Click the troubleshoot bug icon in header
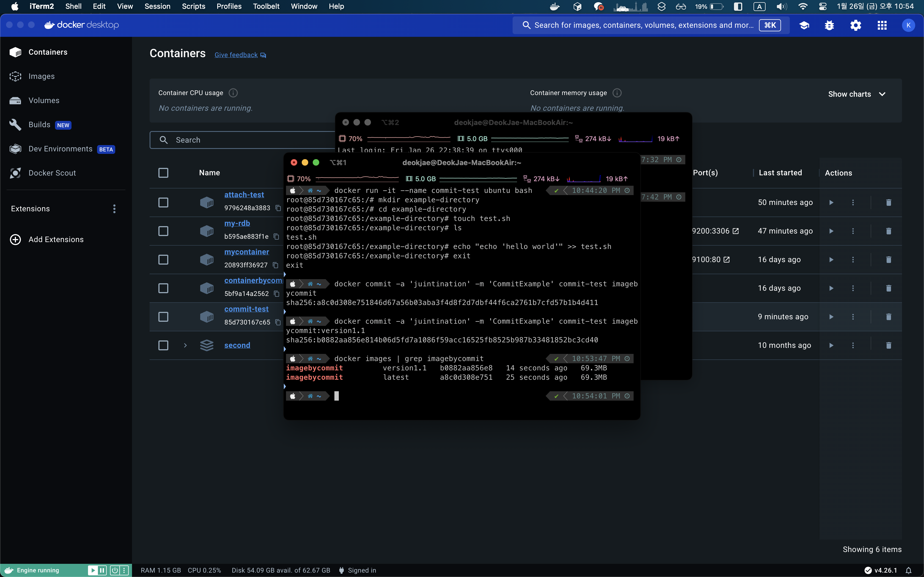This screenshot has width=924, height=577. click(x=829, y=25)
